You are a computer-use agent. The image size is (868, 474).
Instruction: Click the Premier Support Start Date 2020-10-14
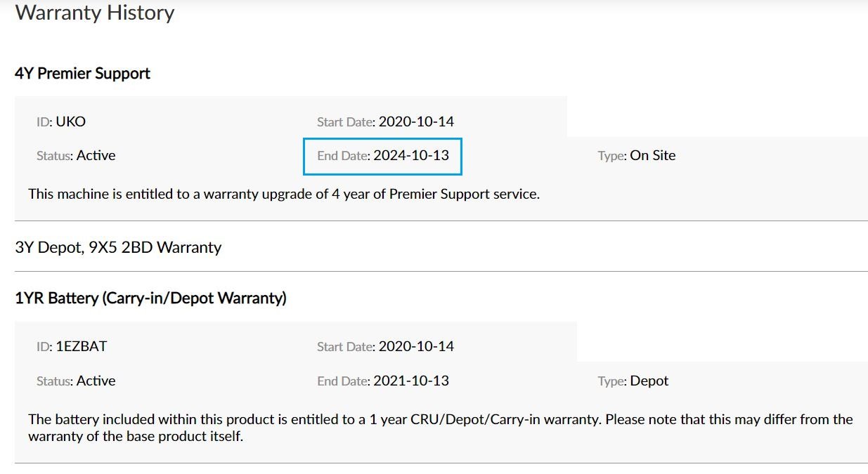coord(416,121)
